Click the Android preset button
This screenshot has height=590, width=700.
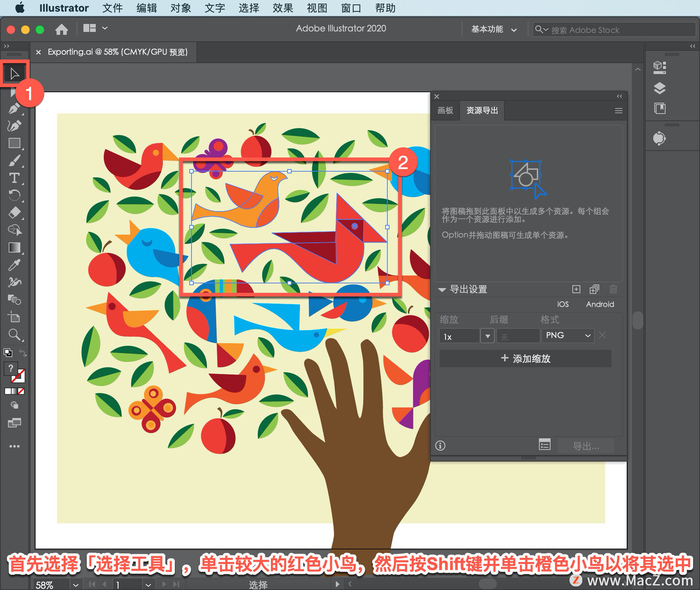click(600, 304)
